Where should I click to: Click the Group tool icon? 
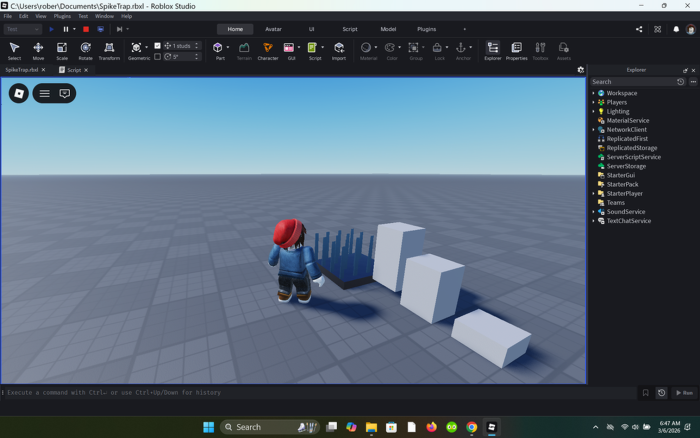(413, 47)
